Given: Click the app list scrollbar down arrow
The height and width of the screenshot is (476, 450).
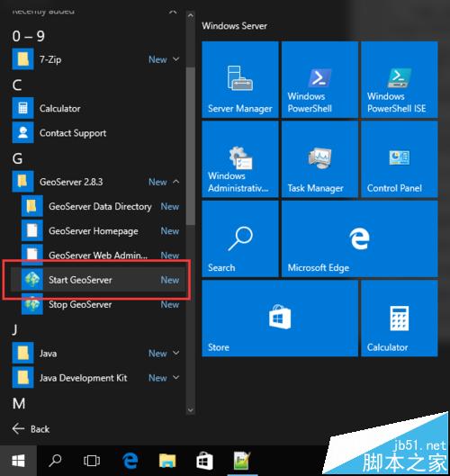Looking at the screenshot, I should pyautogui.click(x=191, y=409).
